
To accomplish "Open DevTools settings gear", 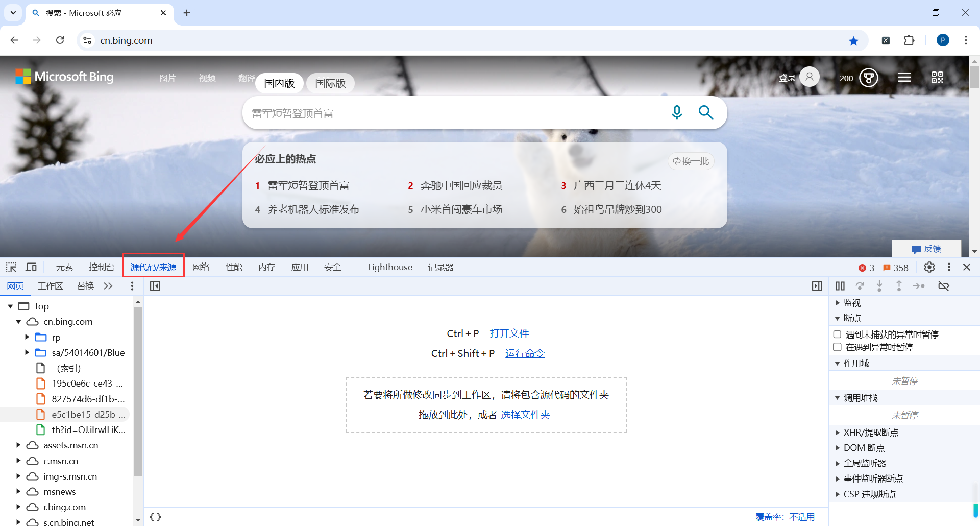I will (x=929, y=267).
